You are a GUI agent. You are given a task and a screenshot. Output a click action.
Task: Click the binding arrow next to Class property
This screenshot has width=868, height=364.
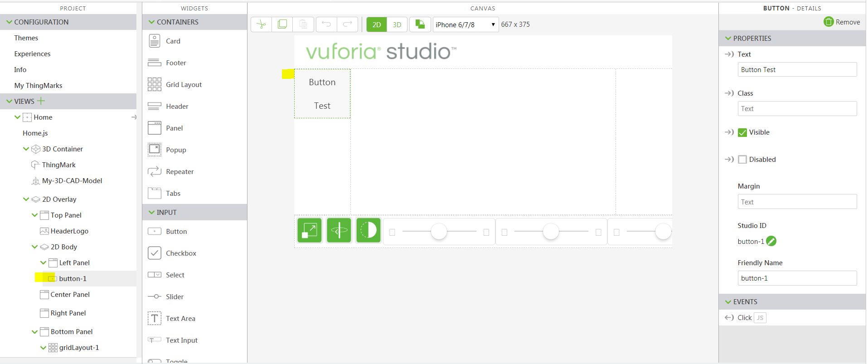point(729,93)
